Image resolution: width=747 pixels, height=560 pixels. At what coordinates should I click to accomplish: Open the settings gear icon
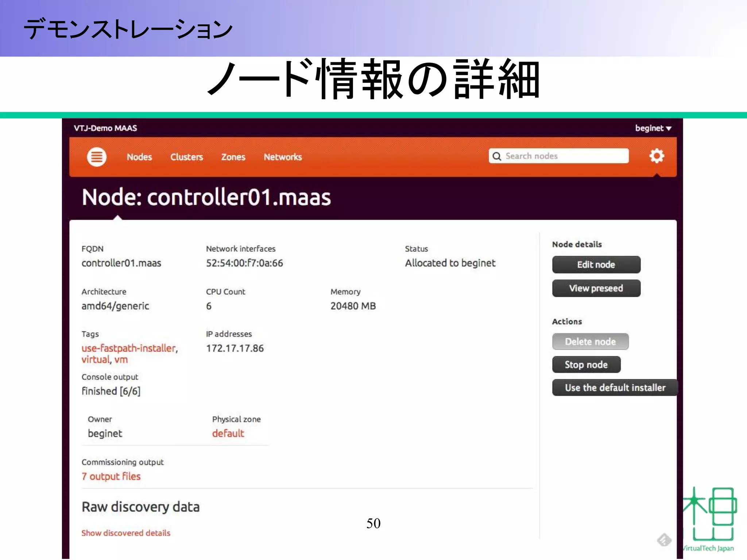657,156
